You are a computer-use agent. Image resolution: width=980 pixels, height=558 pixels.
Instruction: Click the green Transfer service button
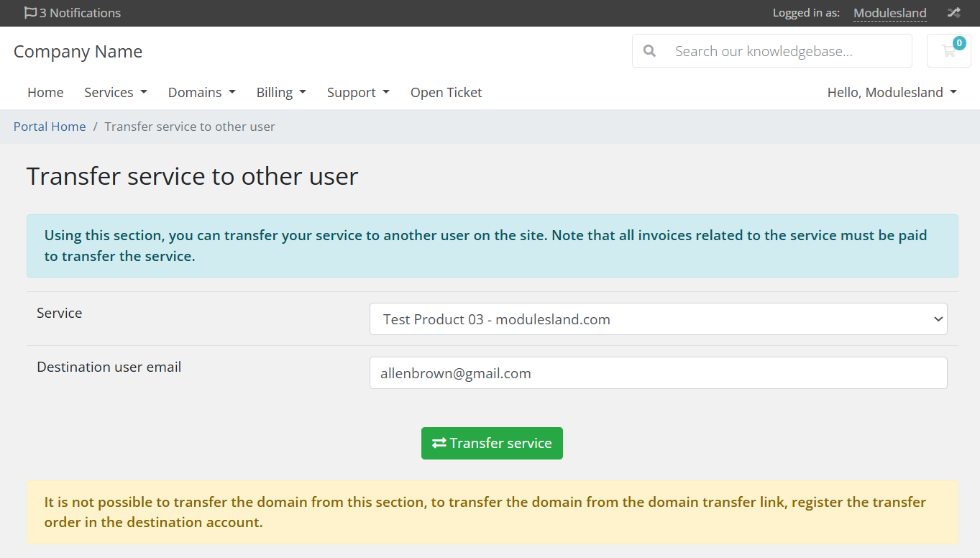[492, 443]
